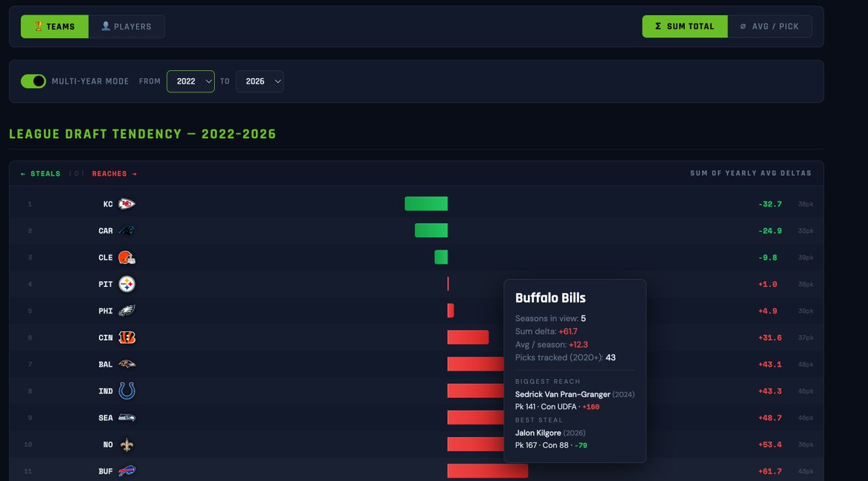Click the IND team abbreviation
The image size is (868, 481).
pos(106,392)
